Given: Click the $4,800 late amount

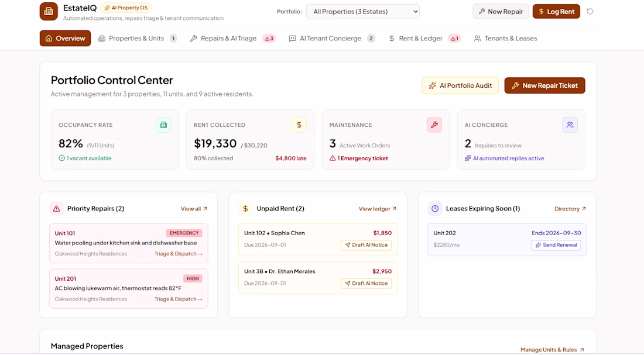Looking at the screenshot, I should (291, 158).
